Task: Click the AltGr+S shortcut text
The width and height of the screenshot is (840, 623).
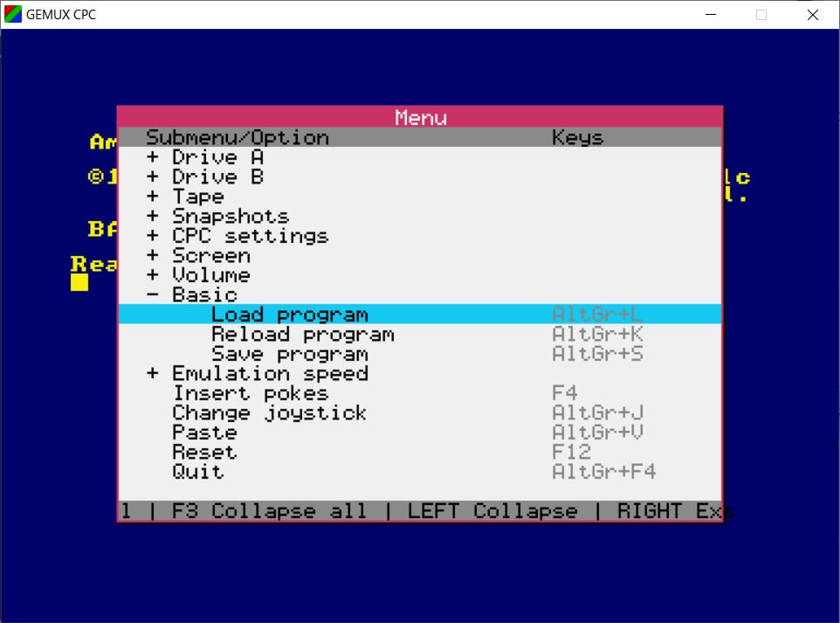Action: coord(597,354)
